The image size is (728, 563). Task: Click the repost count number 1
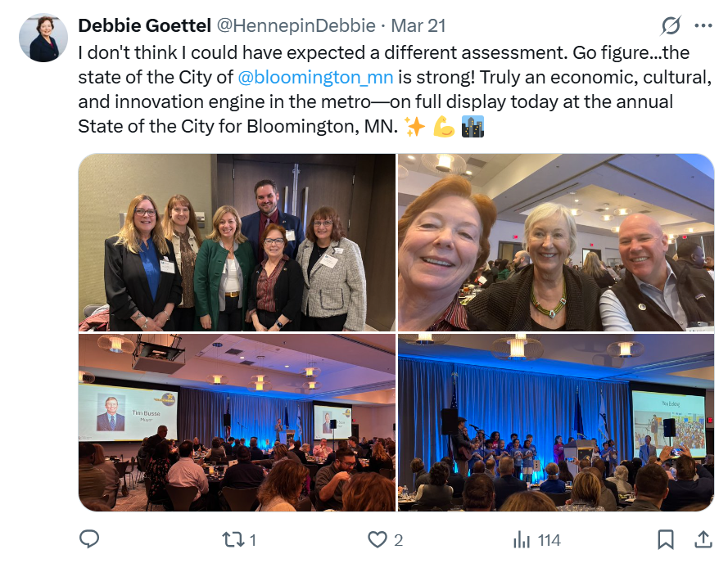(x=252, y=540)
